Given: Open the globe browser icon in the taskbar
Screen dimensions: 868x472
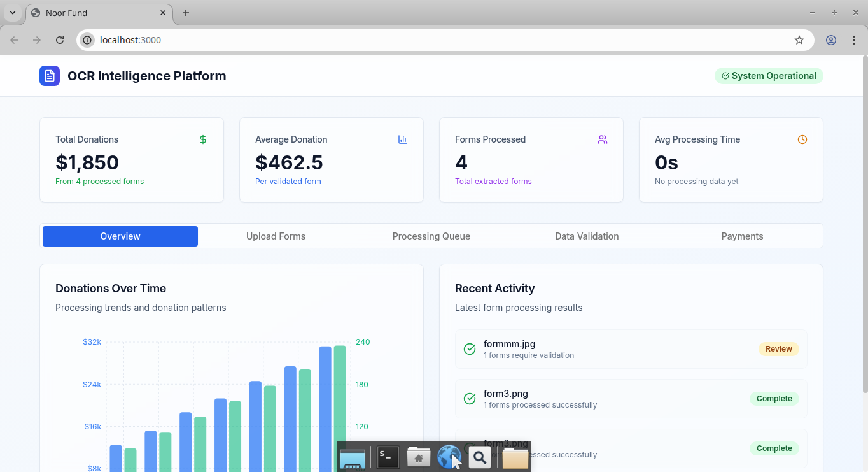Looking at the screenshot, I should point(449,457).
